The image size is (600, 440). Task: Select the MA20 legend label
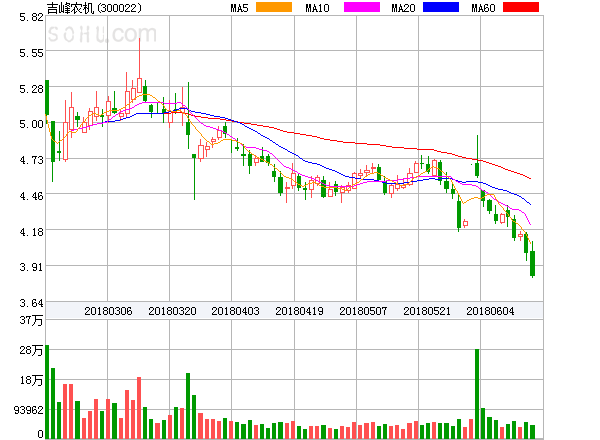tap(403, 8)
